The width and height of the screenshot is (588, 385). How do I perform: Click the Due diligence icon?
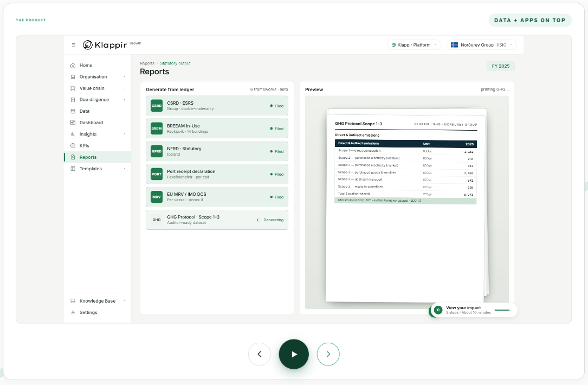point(73,100)
